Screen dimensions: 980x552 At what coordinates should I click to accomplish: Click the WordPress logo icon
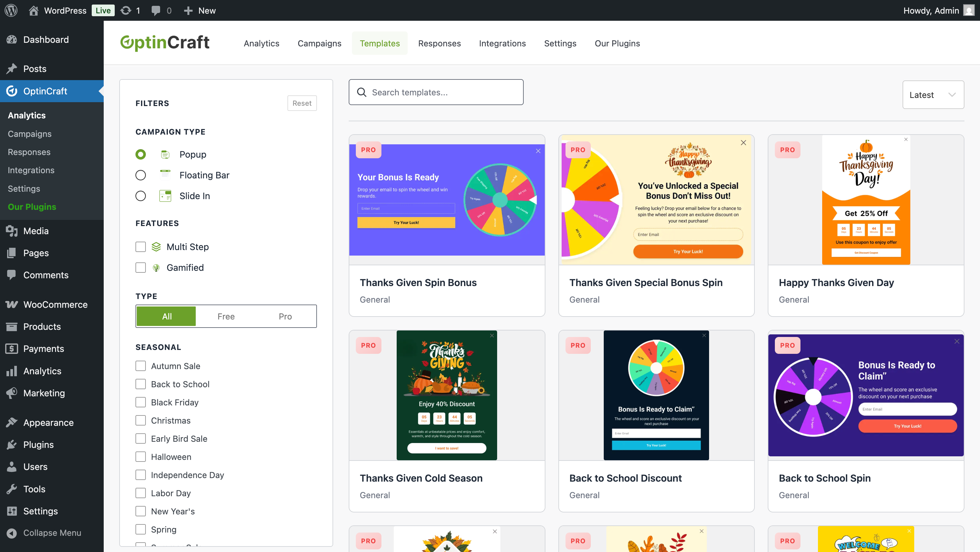click(11, 10)
